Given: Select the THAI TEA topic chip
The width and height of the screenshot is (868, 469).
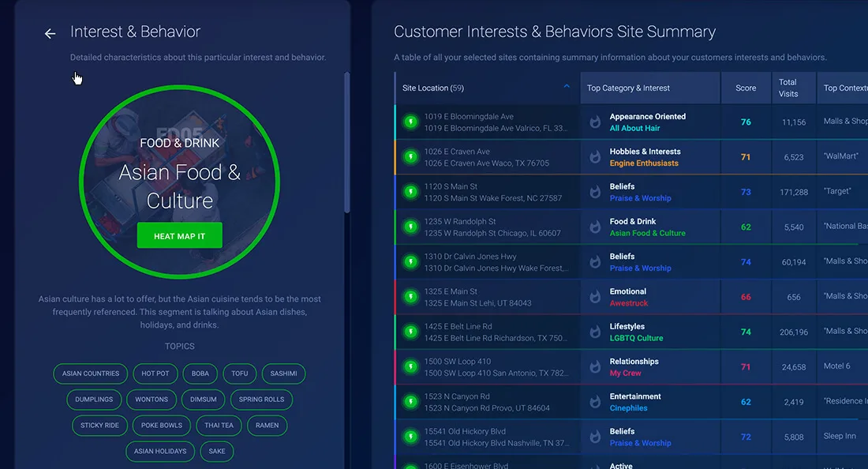Looking at the screenshot, I should coord(219,426).
